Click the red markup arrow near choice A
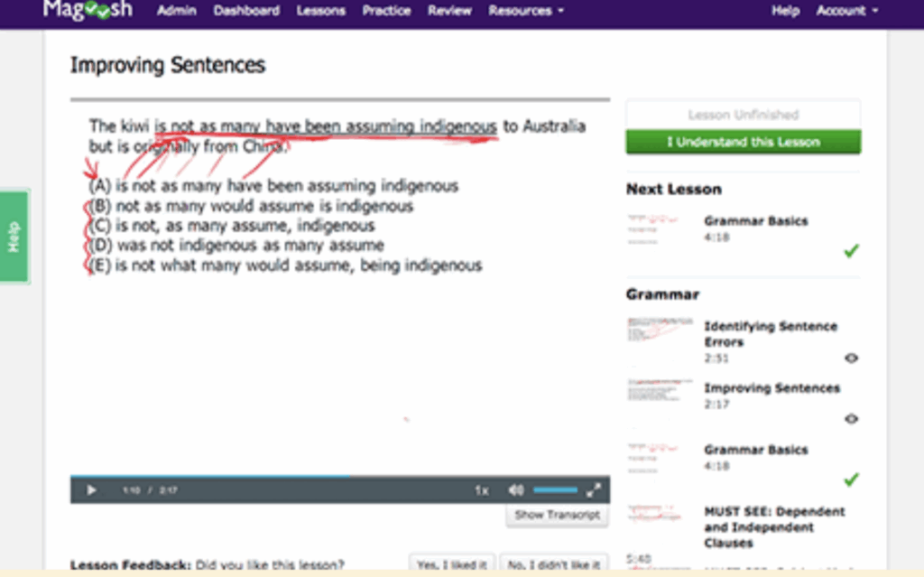The image size is (924, 577). (90, 167)
